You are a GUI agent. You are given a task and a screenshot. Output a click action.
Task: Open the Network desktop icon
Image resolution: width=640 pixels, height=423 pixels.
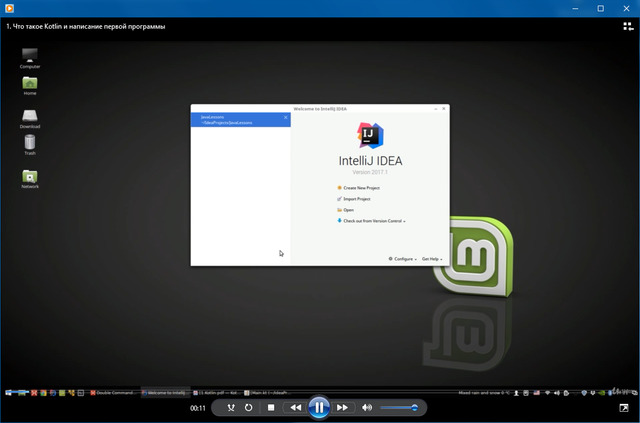click(30, 177)
